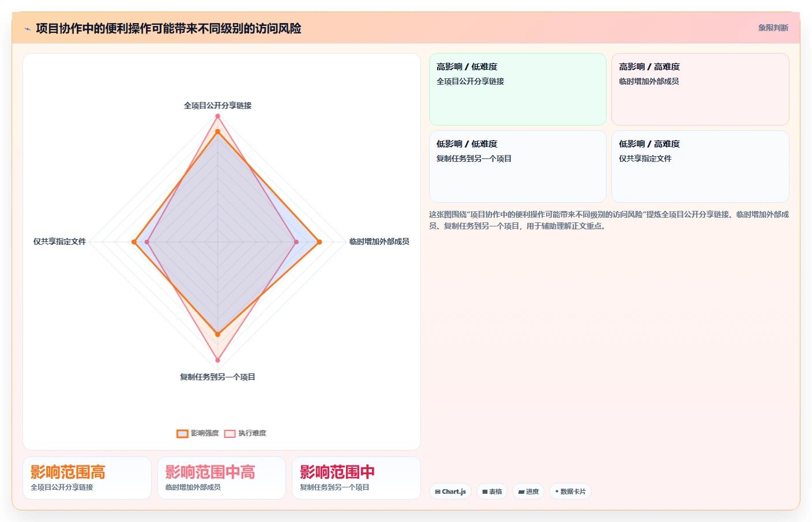Open the 低影响 / 低难度 quadrant card
Image resolution: width=812 pixels, height=522 pixels.
point(518,167)
